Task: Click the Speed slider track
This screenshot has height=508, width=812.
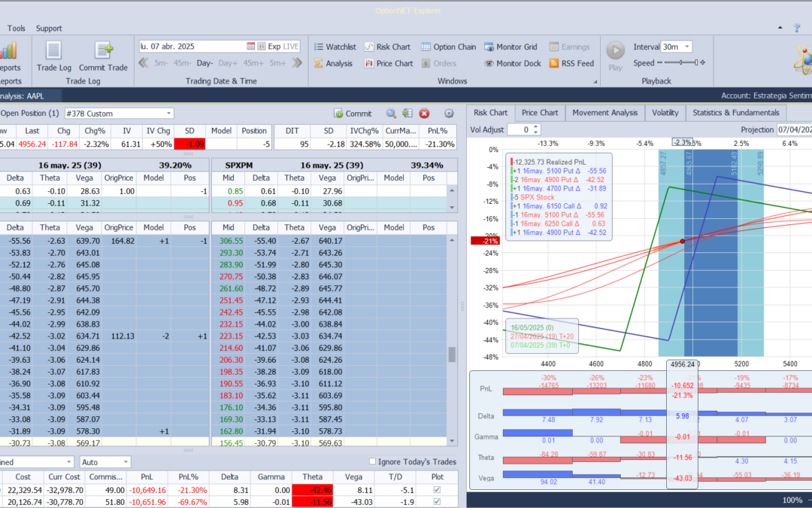Action: coord(681,62)
